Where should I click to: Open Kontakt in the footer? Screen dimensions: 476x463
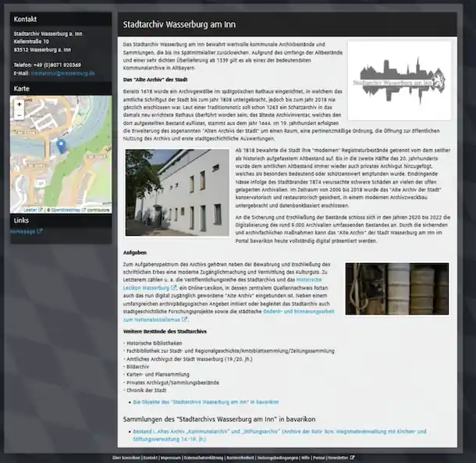[151, 458]
